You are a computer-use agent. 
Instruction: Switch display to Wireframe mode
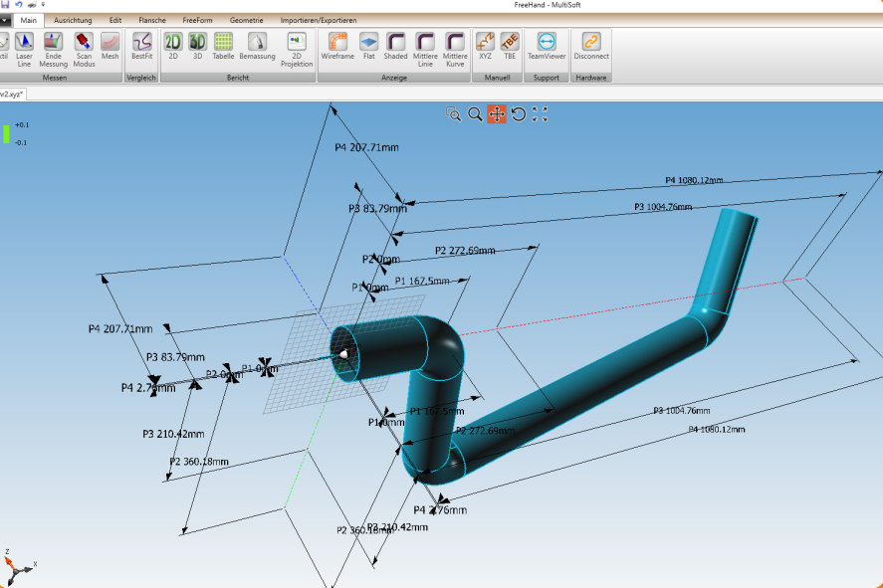[337, 47]
